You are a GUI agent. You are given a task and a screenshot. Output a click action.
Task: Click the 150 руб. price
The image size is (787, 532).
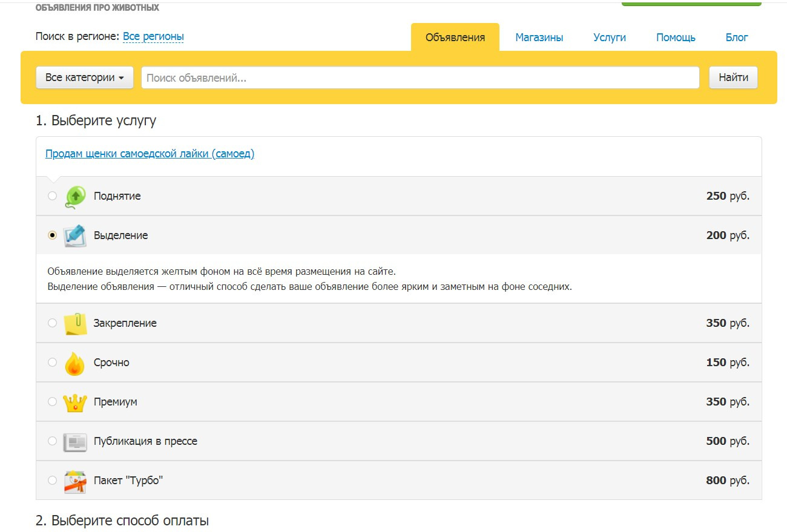tap(728, 363)
